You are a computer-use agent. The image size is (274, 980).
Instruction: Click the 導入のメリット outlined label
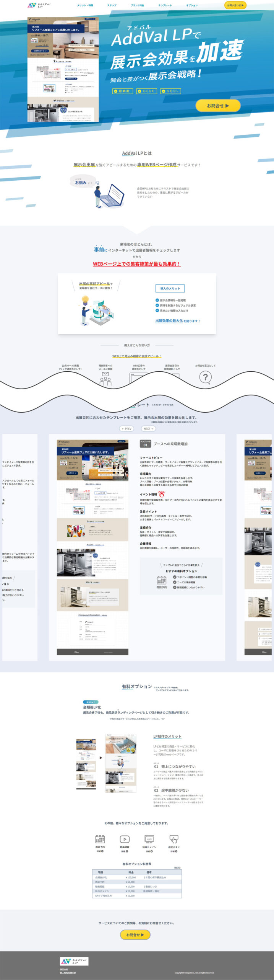pos(170,289)
